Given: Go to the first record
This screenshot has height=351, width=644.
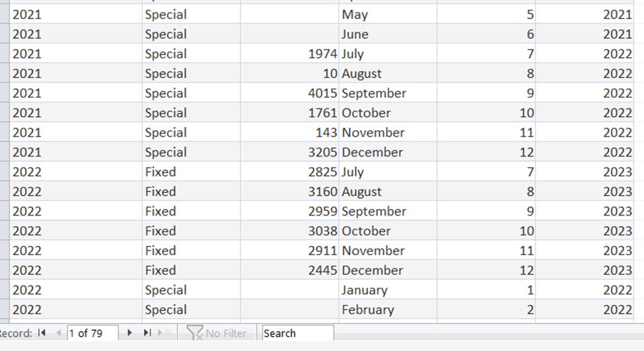Looking at the screenshot, I should [x=42, y=333].
